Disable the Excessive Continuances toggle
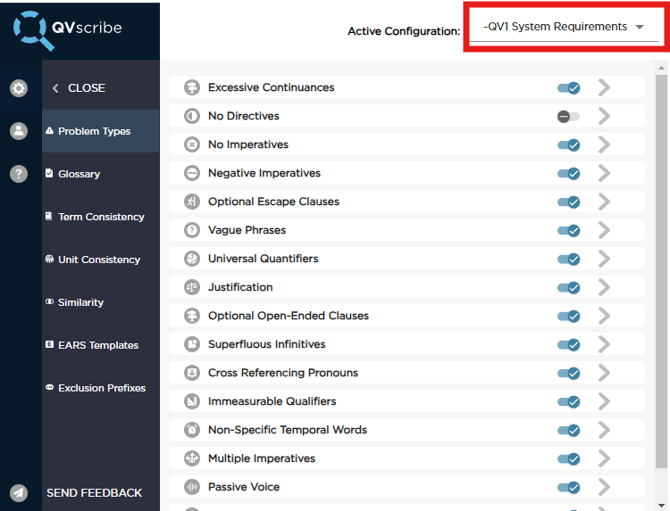This screenshot has height=511, width=670. point(568,88)
